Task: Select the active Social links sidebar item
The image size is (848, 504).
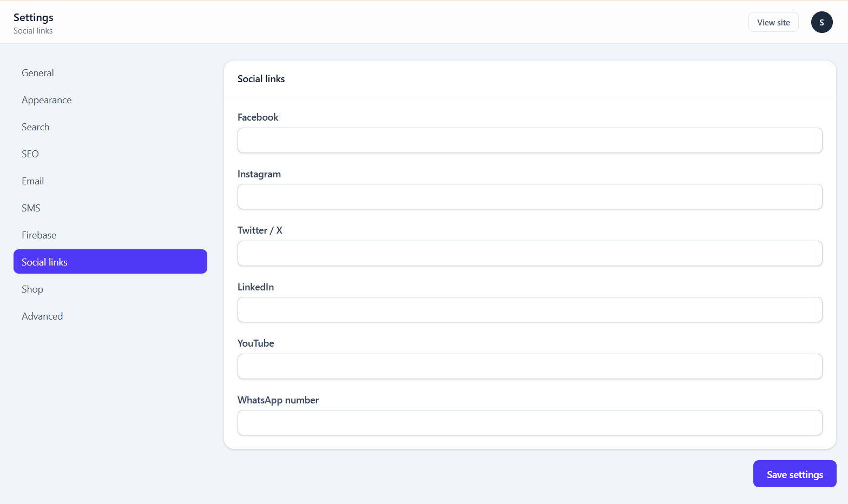Action: [110, 261]
